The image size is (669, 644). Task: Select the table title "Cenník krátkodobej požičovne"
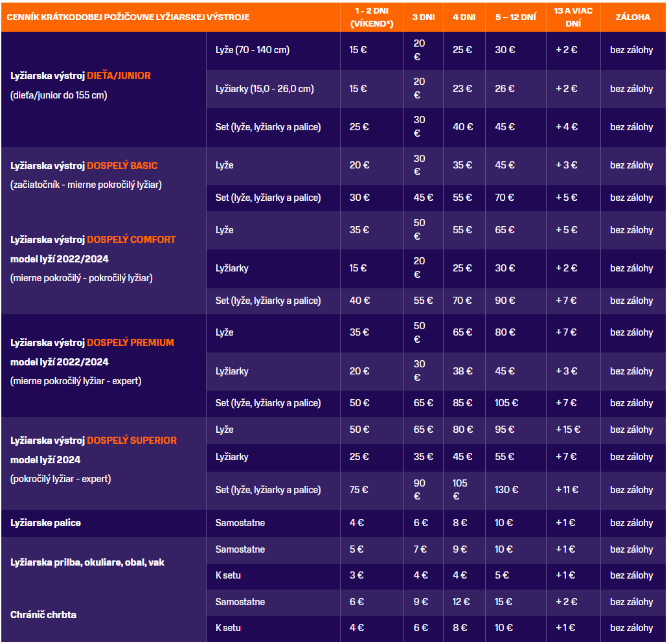[x=128, y=17]
